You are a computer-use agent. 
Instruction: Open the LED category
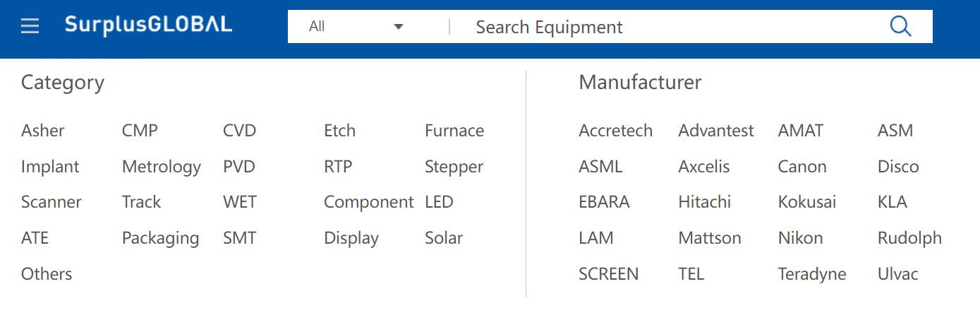tap(439, 202)
